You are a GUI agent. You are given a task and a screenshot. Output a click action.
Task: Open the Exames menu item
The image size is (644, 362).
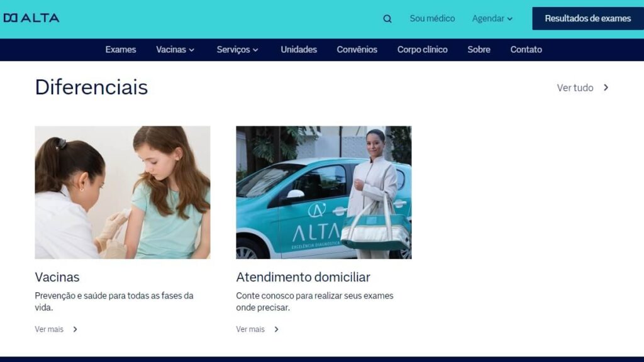click(120, 49)
